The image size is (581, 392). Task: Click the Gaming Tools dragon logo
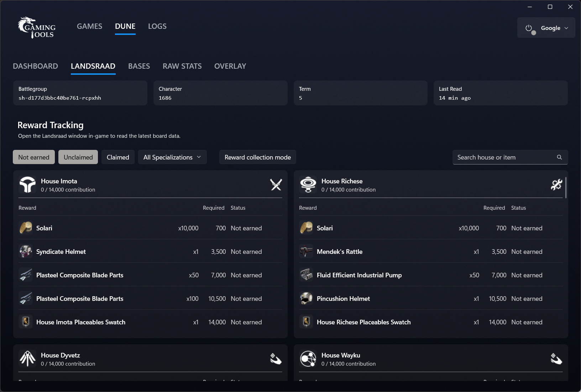(37, 27)
